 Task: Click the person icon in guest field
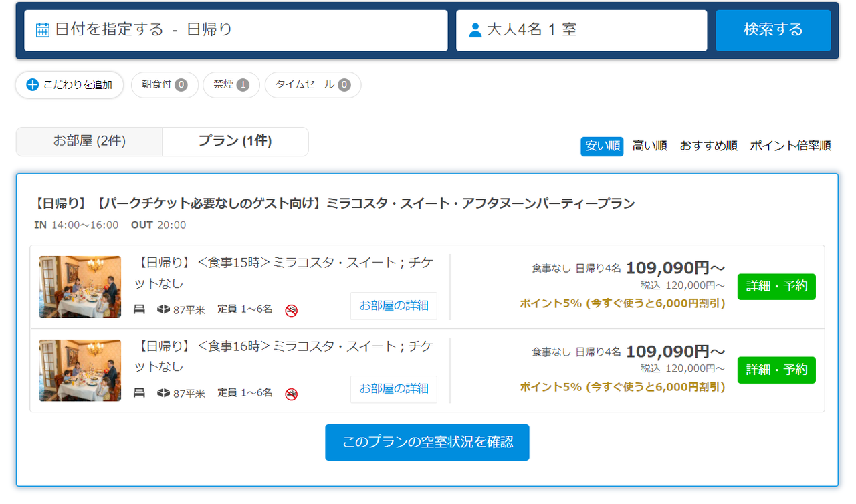pos(475,30)
